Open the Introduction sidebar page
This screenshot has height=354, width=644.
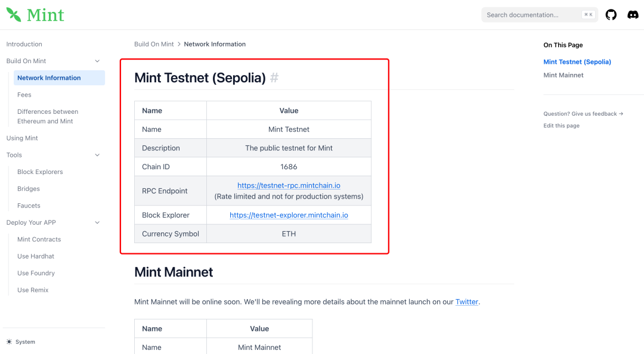[24, 44]
